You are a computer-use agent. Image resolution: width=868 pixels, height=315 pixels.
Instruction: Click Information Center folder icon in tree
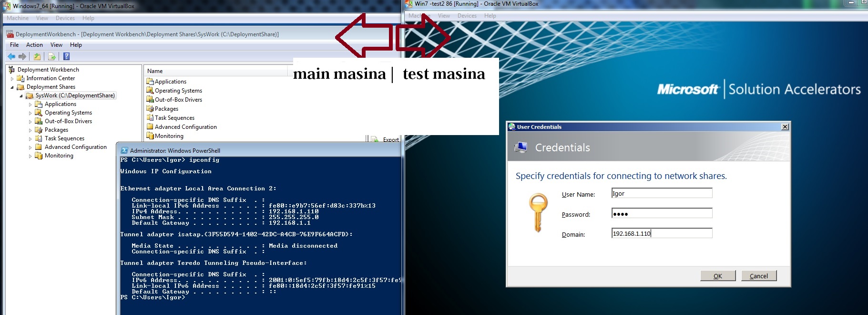(x=20, y=78)
